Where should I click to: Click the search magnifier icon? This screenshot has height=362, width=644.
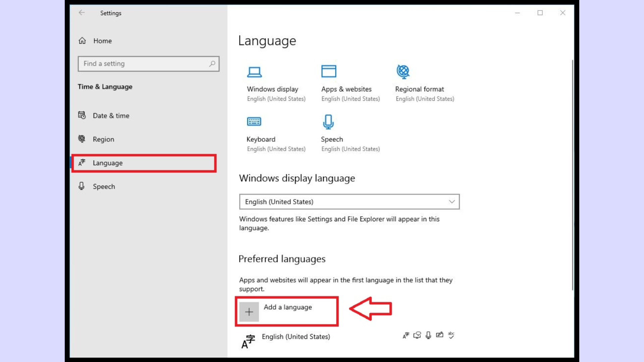pyautogui.click(x=212, y=64)
